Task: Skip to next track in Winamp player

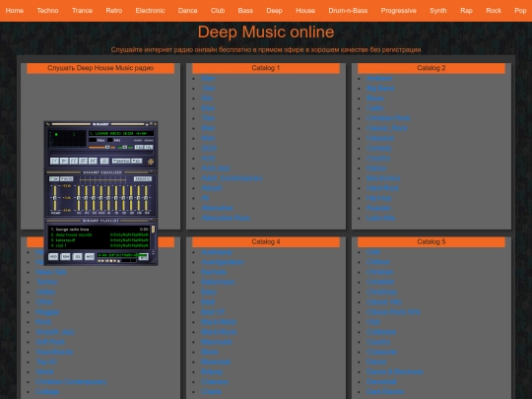Action: [x=93, y=161]
